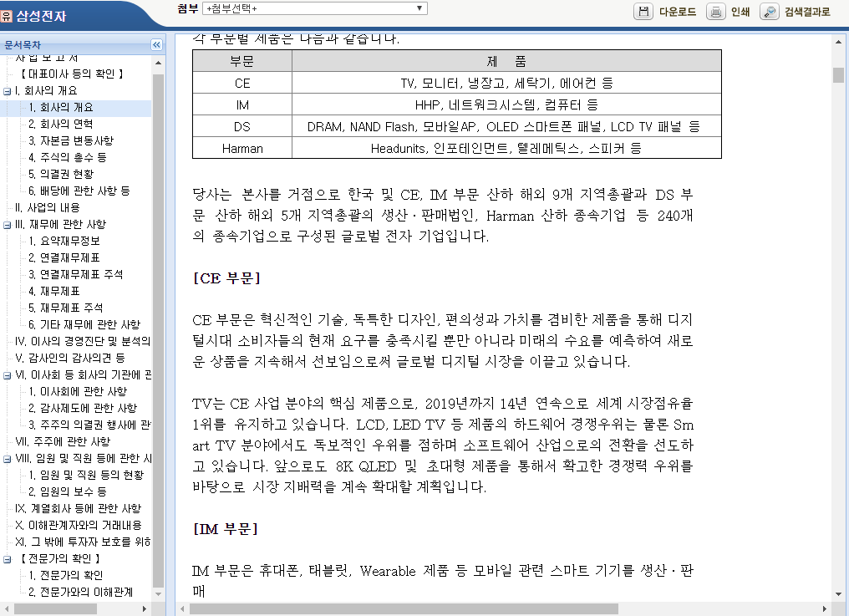Click the outline horizontal scroll-left arrow
Viewport: 849px width, 616px height.
point(7,609)
